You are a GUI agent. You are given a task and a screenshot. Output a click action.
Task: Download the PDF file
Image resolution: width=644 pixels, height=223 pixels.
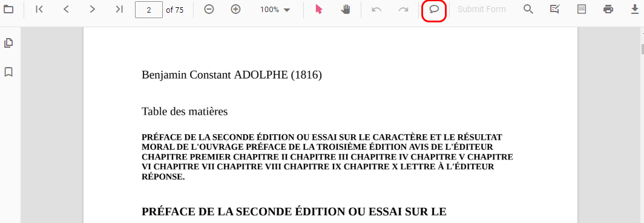tap(635, 9)
